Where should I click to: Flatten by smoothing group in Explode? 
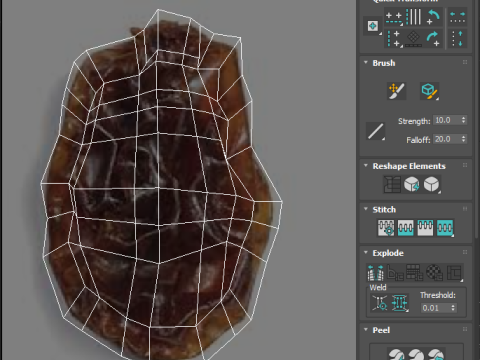(414, 273)
